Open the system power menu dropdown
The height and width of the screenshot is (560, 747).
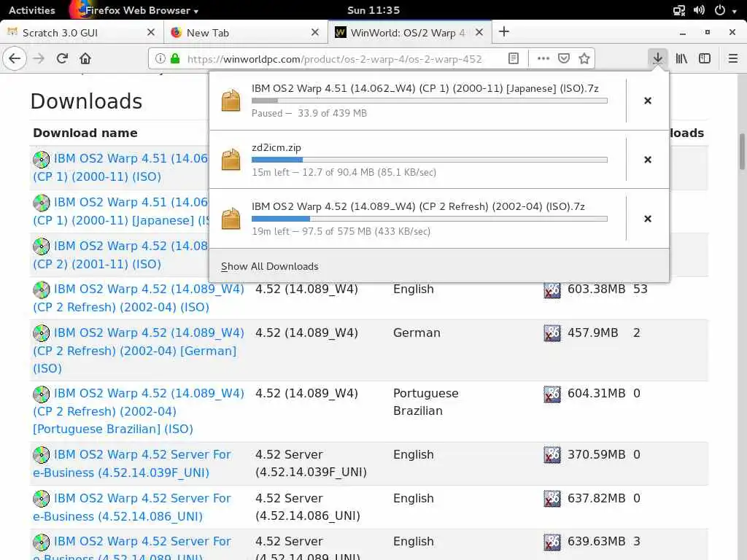point(725,10)
